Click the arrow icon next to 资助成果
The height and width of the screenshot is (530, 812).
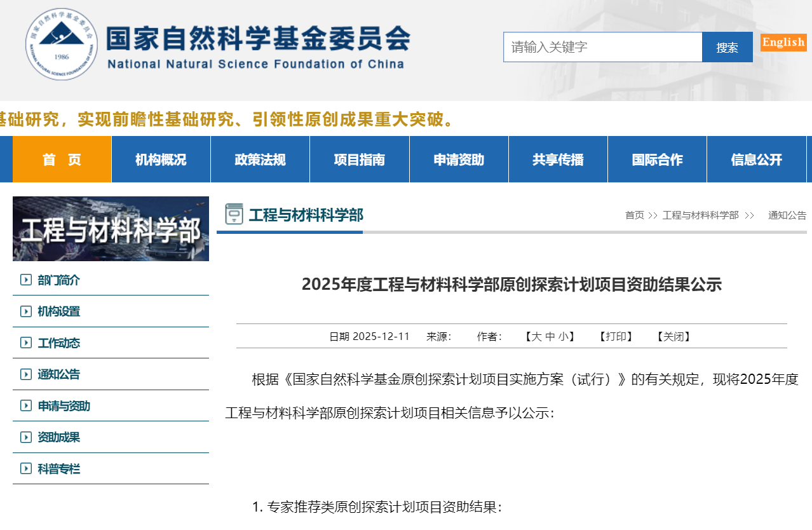[26, 437]
